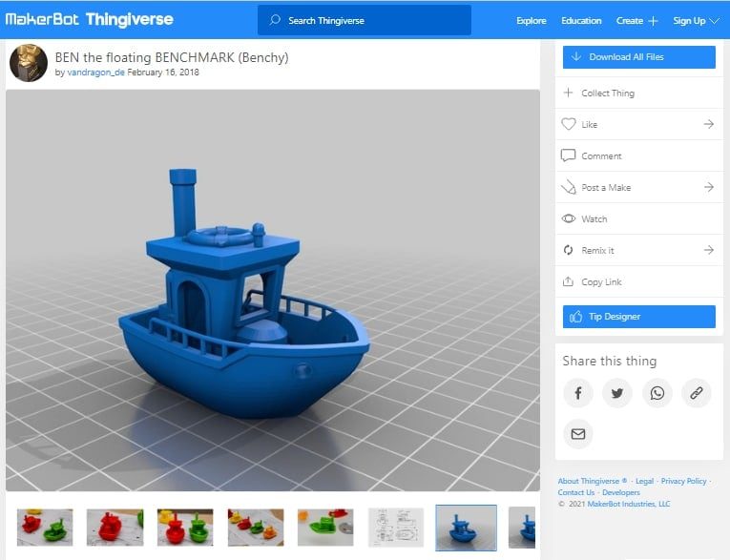
Task: Open the Privacy Policy link
Action: point(683,481)
